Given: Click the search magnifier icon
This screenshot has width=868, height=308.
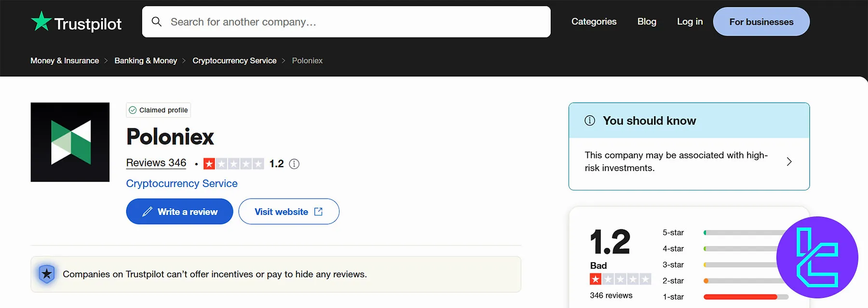Looking at the screenshot, I should 157,22.
